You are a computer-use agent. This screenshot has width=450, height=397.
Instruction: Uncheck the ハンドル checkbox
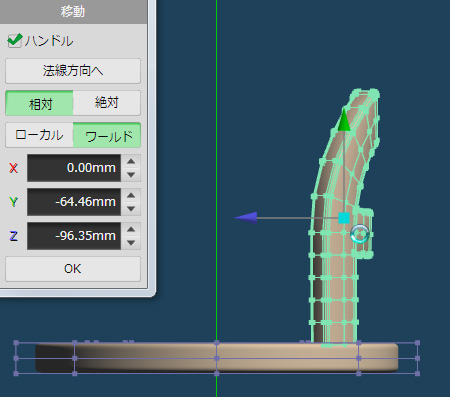coord(15,41)
